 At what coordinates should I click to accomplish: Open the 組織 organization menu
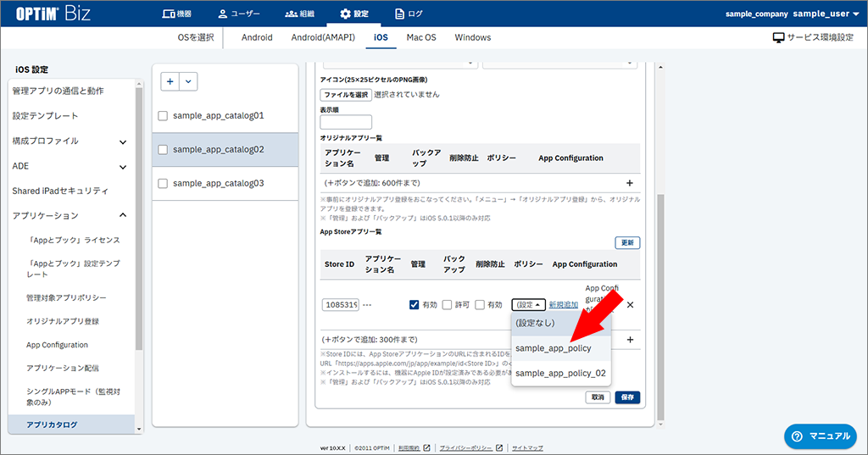click(x=299, y=14)
